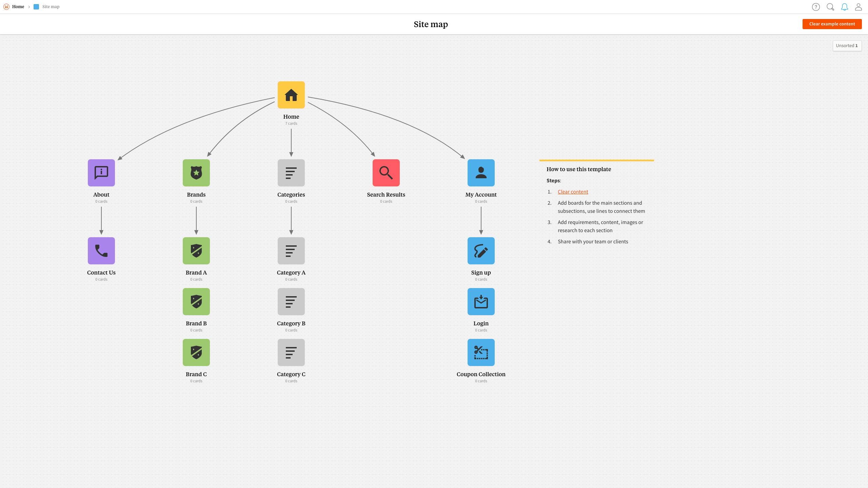Open the Home board with the house icon
The image size is (868, 488).
(291, 95)
